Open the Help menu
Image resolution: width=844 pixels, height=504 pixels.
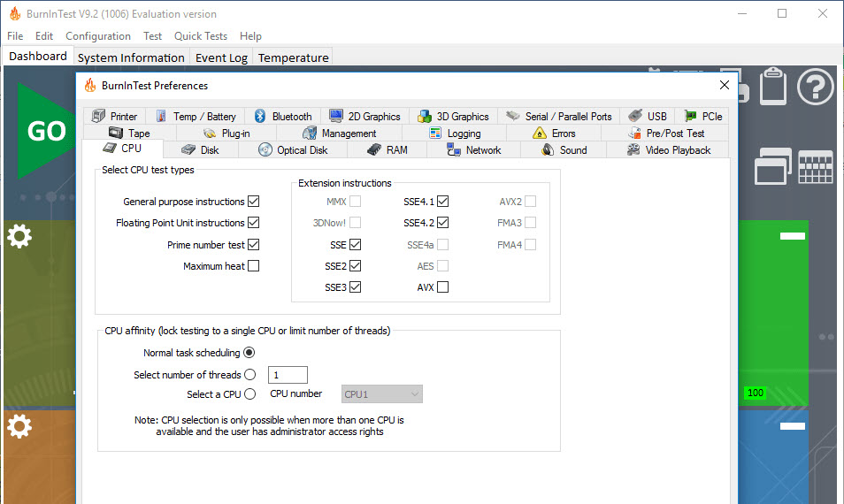tap(250, 36)
